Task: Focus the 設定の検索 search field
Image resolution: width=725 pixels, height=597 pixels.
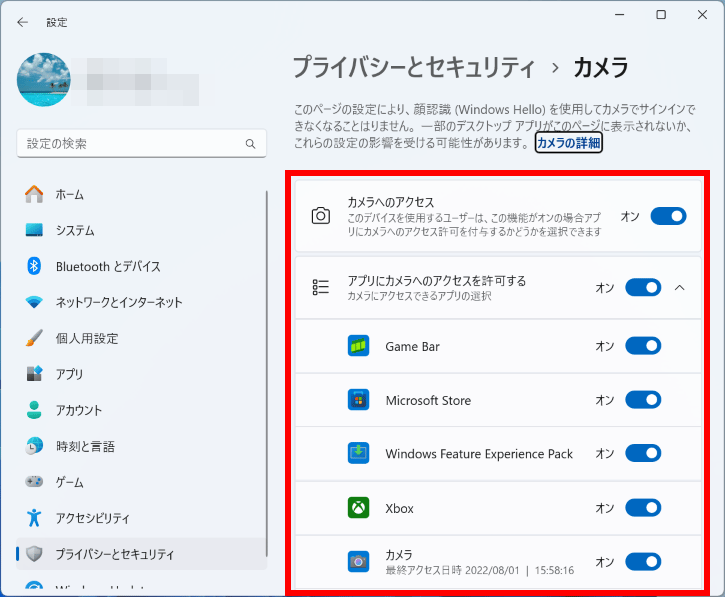Action: pos(141,144)
